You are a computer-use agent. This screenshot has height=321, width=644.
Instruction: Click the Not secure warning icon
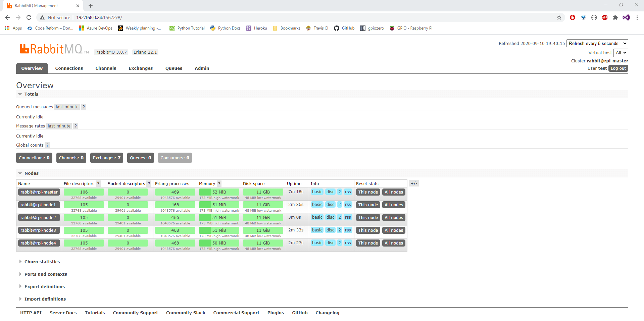coord(42,17)
